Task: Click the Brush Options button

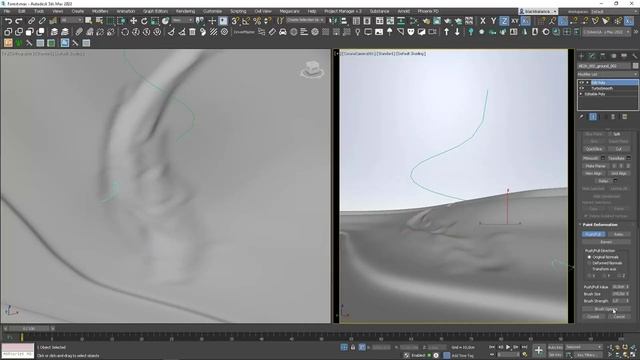Action: pyautogui.click(x=606, y=309)
